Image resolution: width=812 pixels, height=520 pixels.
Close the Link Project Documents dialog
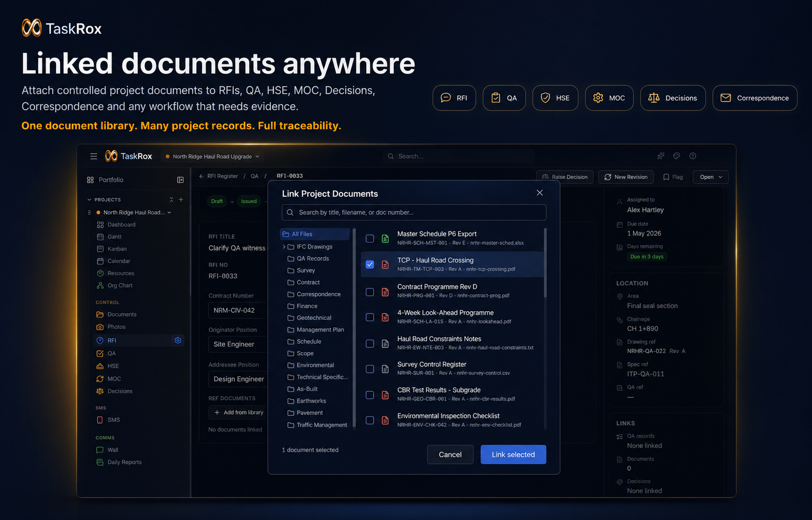[x=539, y=193]
